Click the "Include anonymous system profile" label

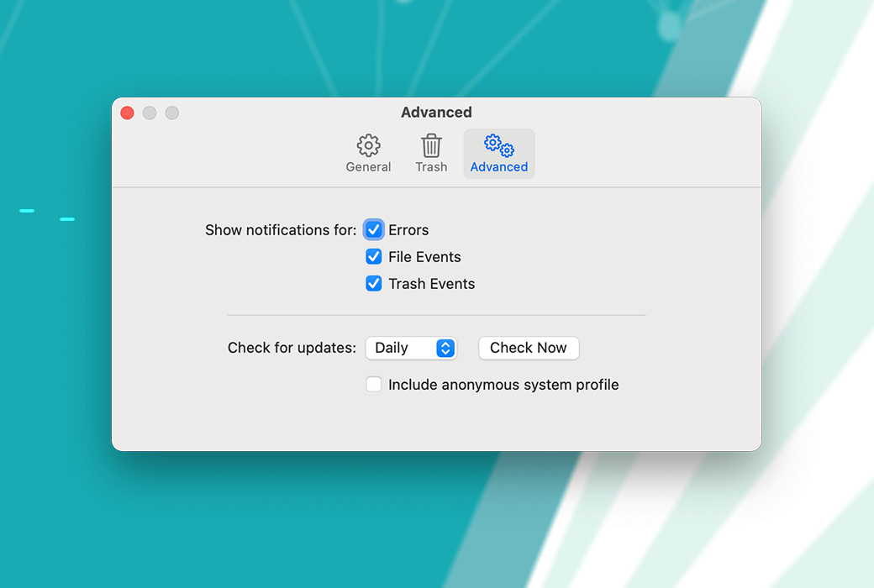tap(503, 385)
